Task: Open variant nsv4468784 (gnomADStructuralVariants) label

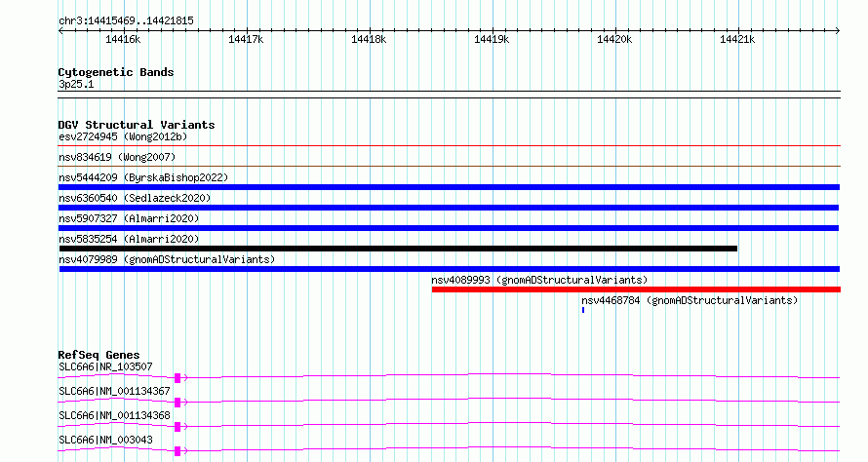Action: 690,300
